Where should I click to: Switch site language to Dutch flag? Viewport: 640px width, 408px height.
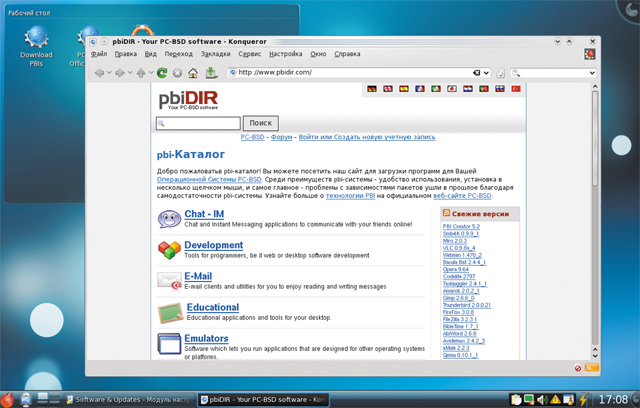[468, 89]
